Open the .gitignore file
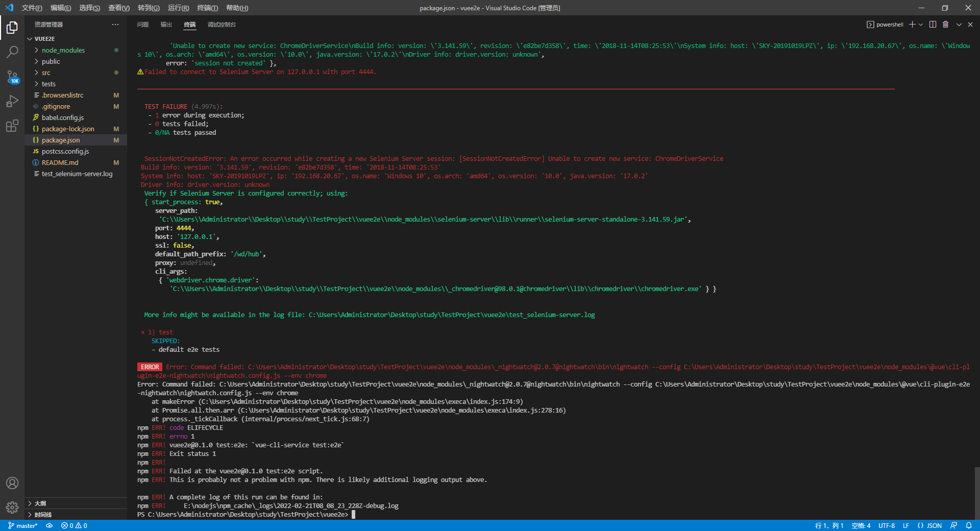980x531 pixels. (76, 106)
